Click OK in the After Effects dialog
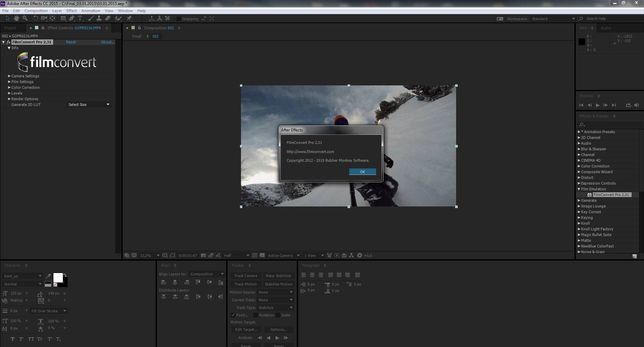Viewport: 644px width, 347px height. (x=362, y=172)
